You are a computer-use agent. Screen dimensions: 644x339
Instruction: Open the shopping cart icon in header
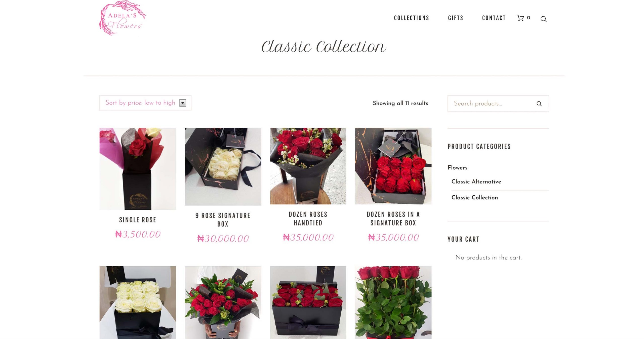point(520,18)
